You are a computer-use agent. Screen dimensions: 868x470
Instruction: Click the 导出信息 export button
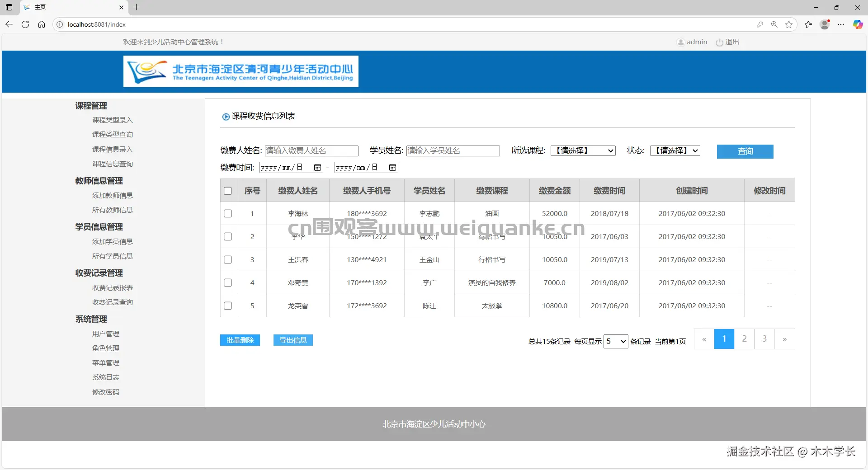293,340
